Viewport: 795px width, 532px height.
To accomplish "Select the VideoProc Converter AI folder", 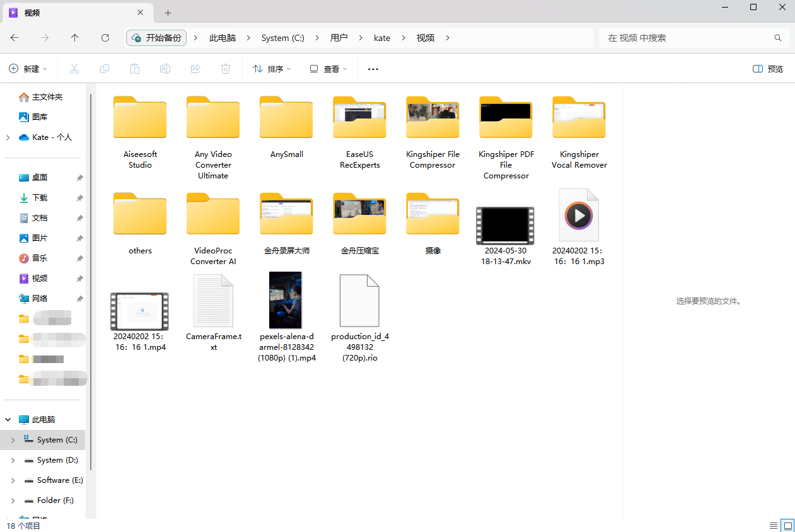I will [x=213, y=229].
